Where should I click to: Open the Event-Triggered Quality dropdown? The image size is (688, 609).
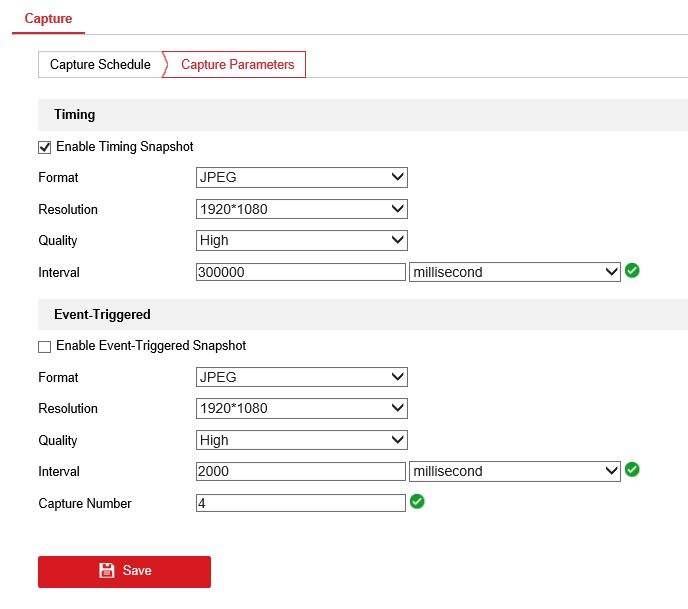301,440
